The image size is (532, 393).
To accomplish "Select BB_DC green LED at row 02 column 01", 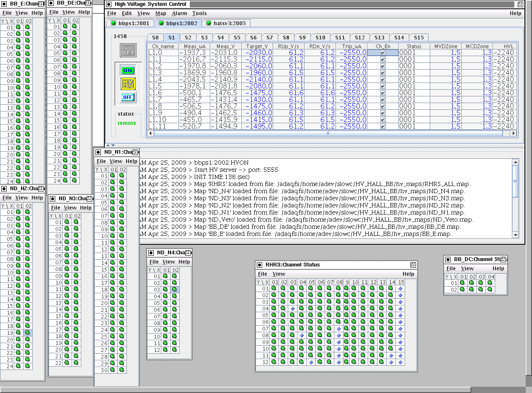I will tap(462, 290).
